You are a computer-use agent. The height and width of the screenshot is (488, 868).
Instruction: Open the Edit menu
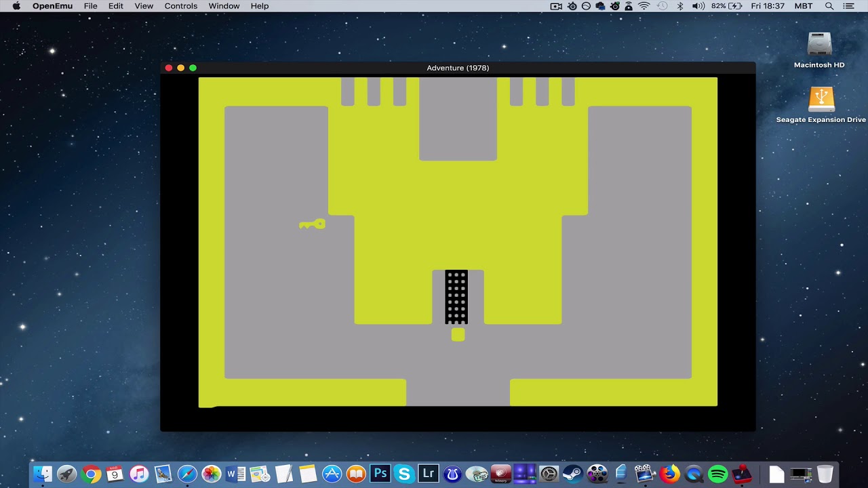pyautogui.click(x=116, y=6)
